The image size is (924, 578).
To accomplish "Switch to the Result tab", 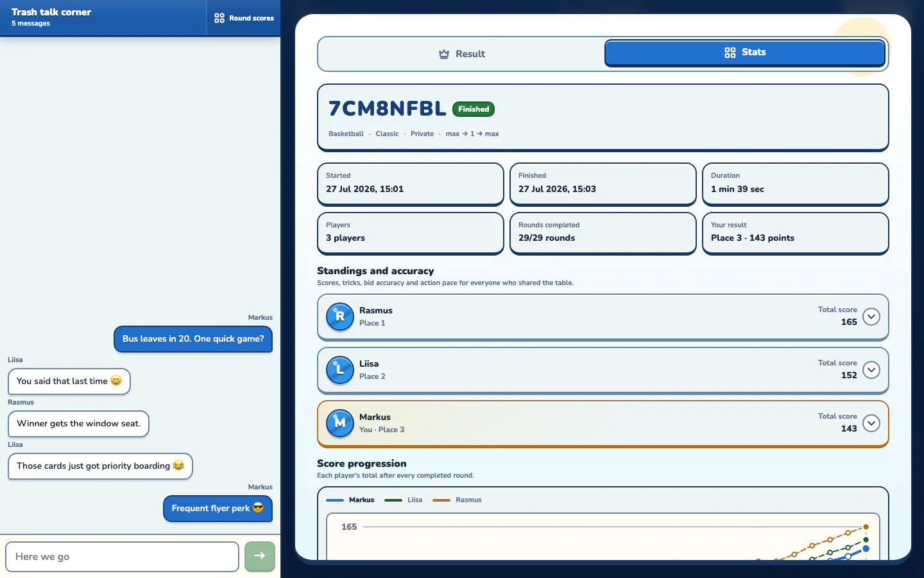I will (x=461, y=54).
